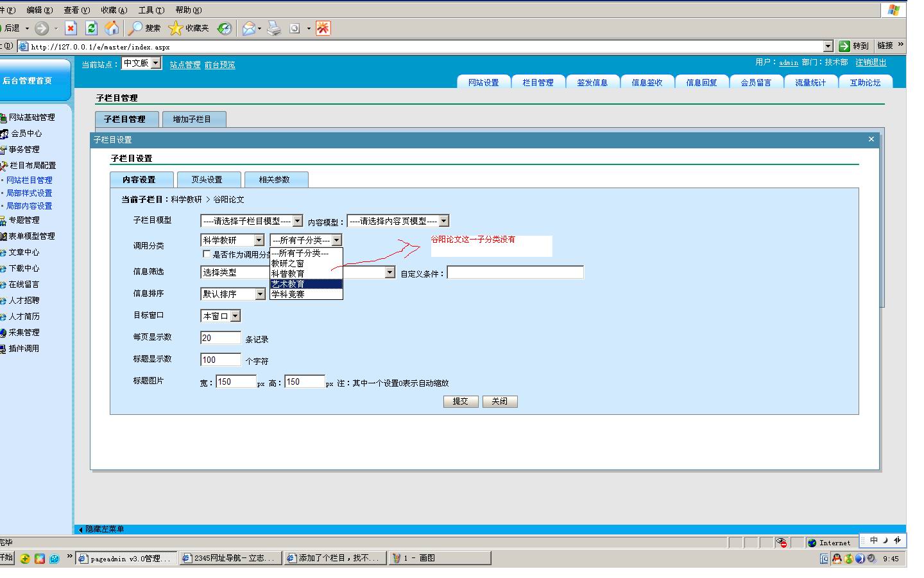
Task: Switch to the 增加子栏目 tab
Action: pos(192,119)
